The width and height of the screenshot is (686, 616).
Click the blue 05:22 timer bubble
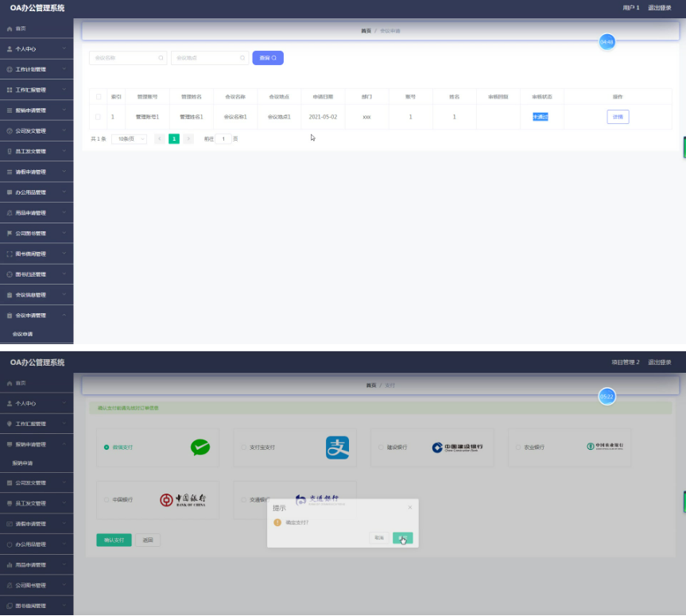pyautogui.click(x=607, y=397)
